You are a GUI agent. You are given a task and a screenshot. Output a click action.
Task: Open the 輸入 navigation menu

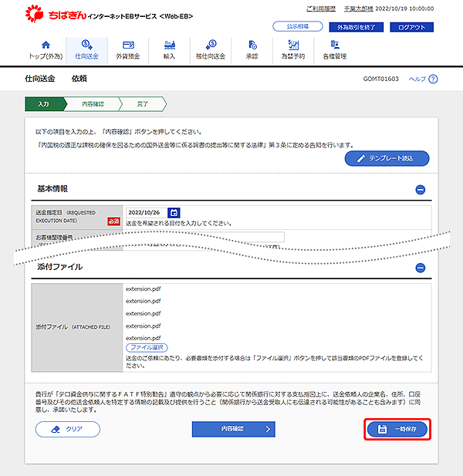coord(170,50)
